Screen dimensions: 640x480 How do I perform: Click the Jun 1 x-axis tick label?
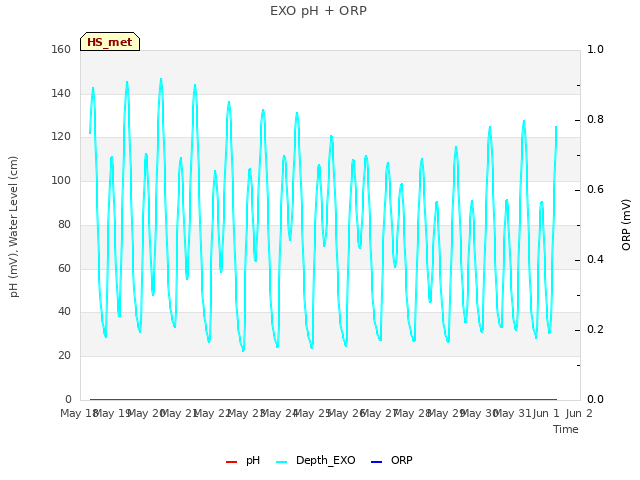tap(546, 413)
